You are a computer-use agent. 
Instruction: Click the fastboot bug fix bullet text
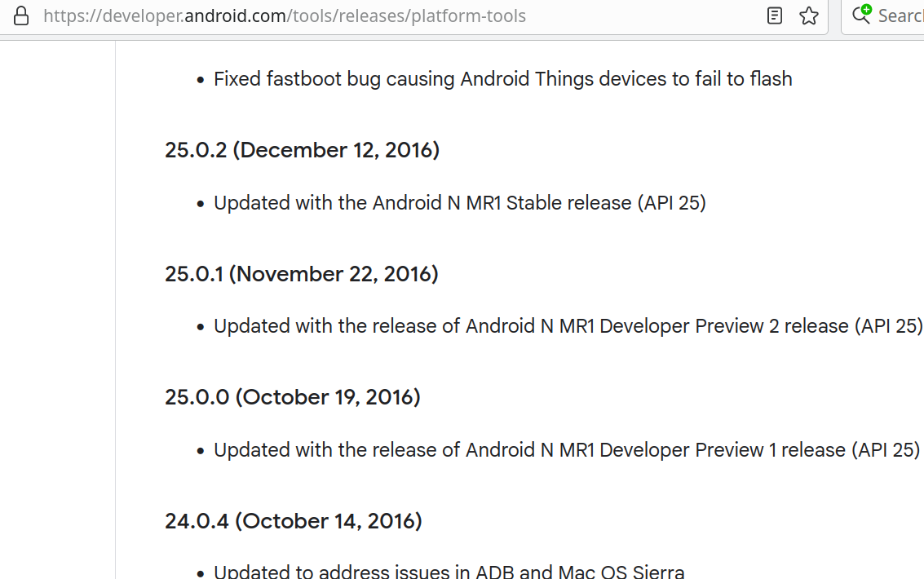click(502, 79)
